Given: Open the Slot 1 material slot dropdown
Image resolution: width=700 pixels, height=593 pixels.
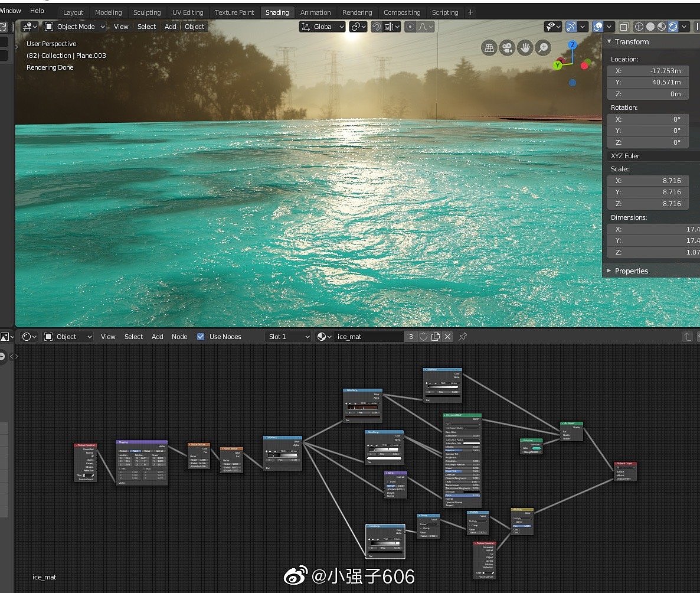Looking at the screenshot, I should pyautogui.click(x=288, y=337).
